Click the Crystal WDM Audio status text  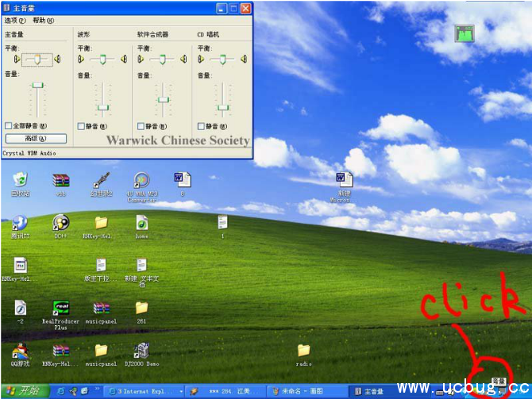pos(29,153)
